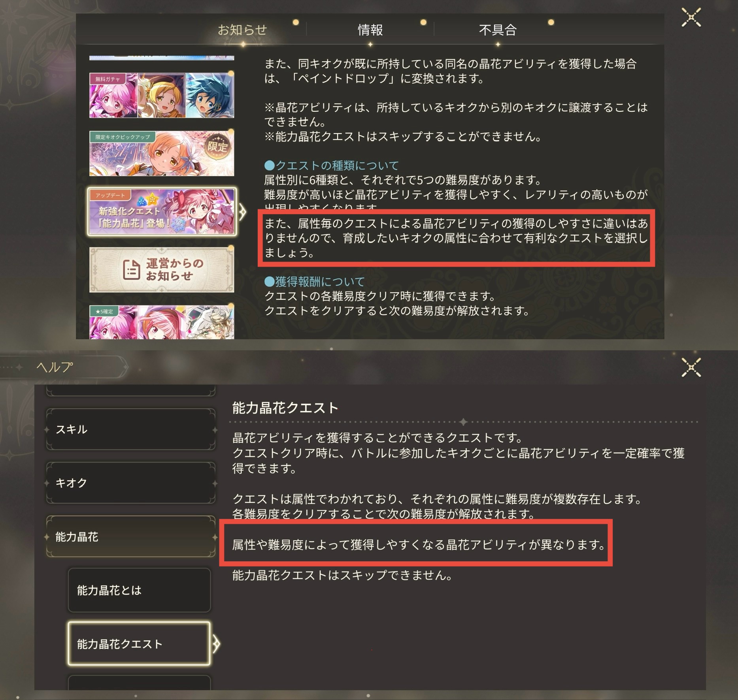Select the 能力晶花クエスト help topic
Viewport: 738px width, 700px height.
tap(139, 644)
